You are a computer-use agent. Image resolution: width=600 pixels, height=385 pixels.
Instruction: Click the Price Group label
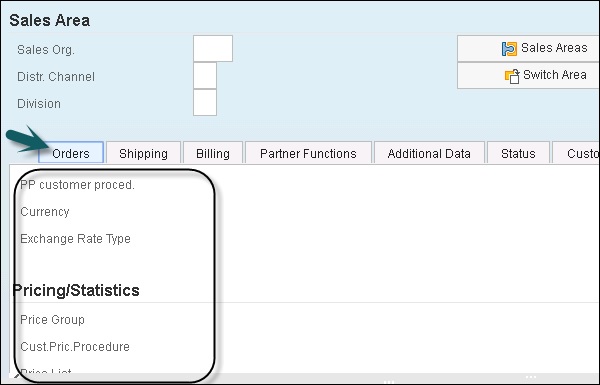pyautogui.click(x=52, y=320)
